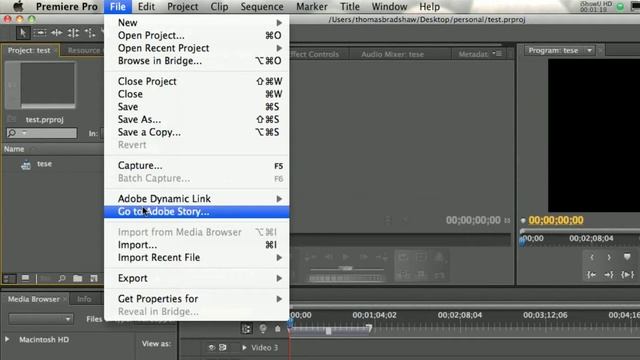Open the Import Recent File submenu
This screenshot has width=640, height=360.
click(197, 258)
